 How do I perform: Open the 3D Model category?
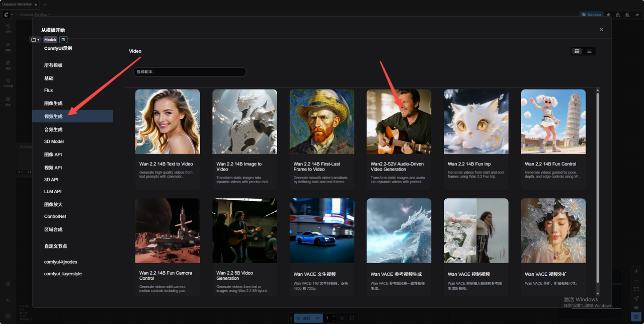[x=72, y=142]
